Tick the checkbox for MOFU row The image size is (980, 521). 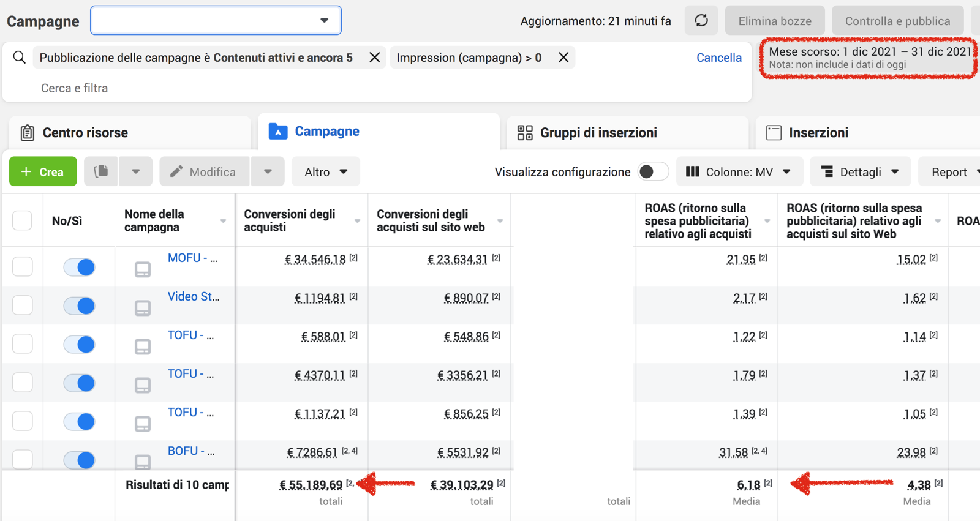click(23, 267)
